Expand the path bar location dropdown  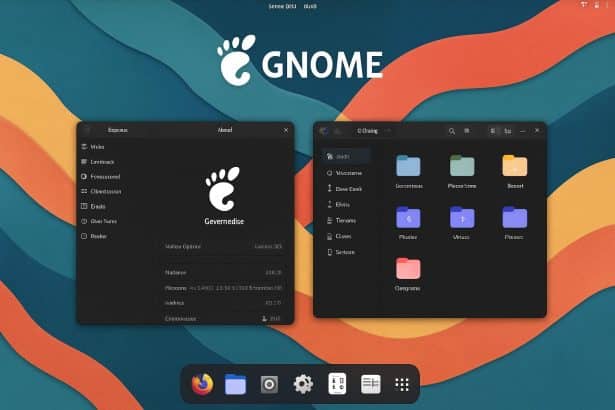tap(387, 130)
